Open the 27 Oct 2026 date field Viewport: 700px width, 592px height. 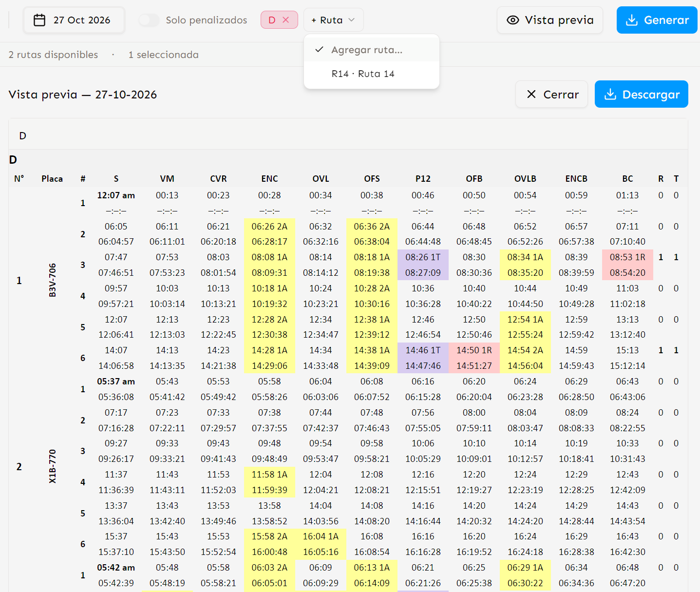pyautogui.click(x=74, y=20)
